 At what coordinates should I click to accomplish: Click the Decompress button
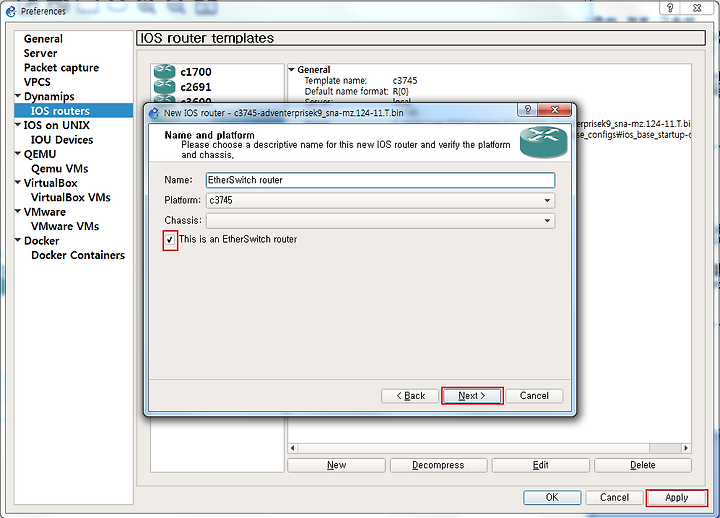pyautogui.click(x=439, y=465)
